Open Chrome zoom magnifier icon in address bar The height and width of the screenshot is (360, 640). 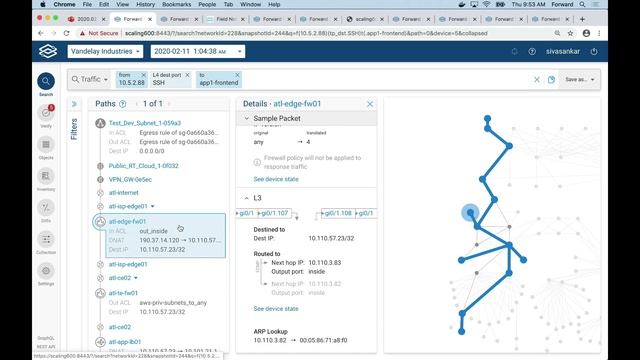557,33
